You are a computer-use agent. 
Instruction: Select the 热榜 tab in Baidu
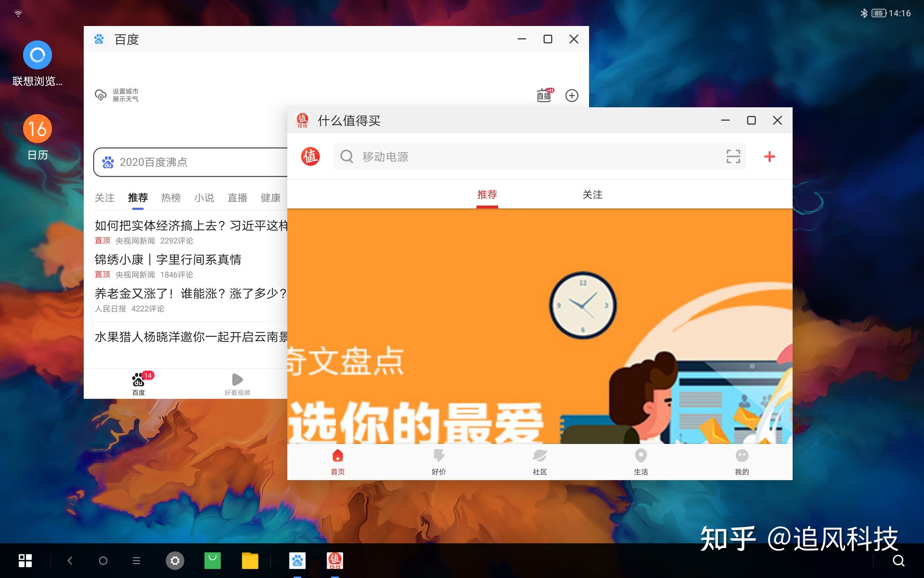[171, 198]
